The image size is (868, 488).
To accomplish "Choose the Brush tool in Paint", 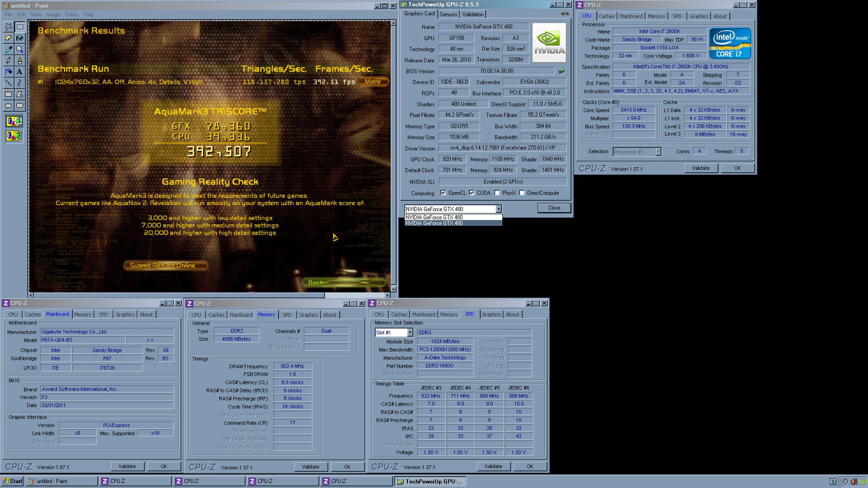I will (x=20, y=61).
